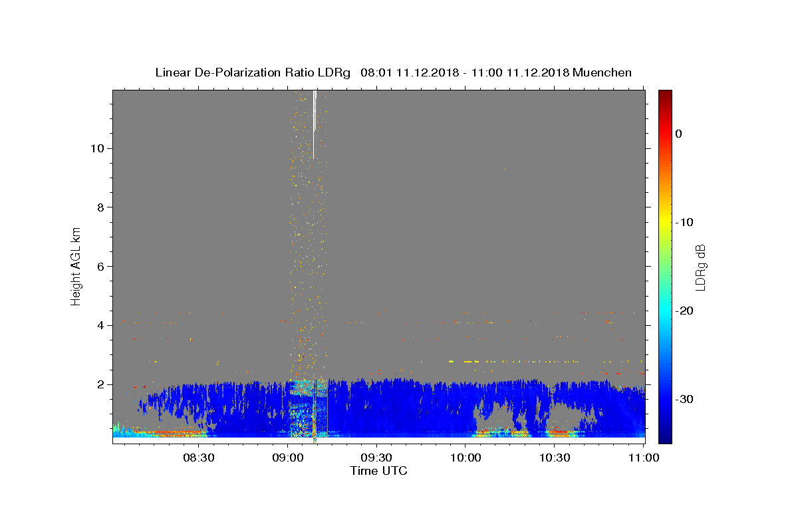The width and height of the screenshot is (798, 532).
Task: Click the 10:30 time tick label
Action: [555, 458]
